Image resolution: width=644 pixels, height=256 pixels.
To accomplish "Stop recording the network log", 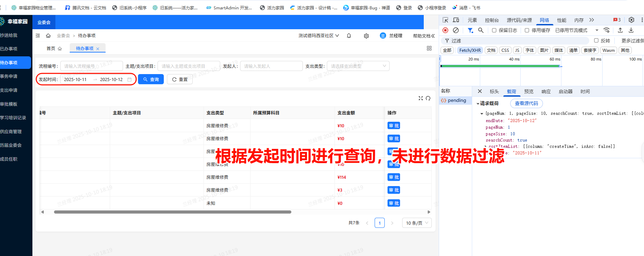I will click(x=445, y=30).
